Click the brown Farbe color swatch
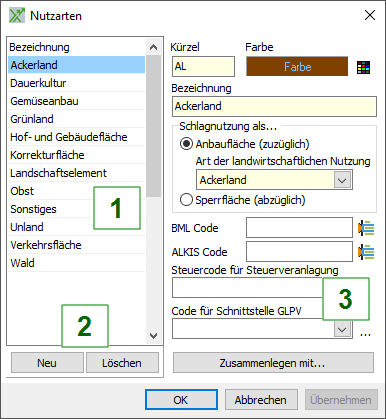386x419 pixels. click(x=297, y=67)
